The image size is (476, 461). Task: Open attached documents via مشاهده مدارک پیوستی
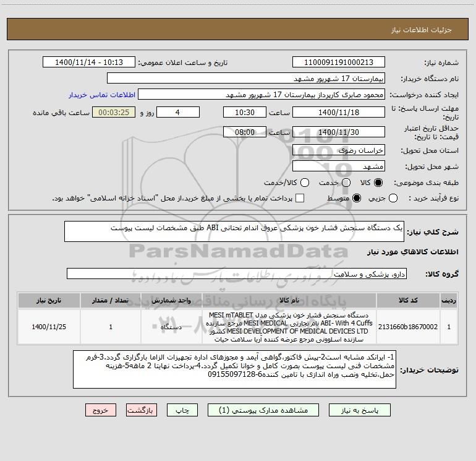[263, 410]
